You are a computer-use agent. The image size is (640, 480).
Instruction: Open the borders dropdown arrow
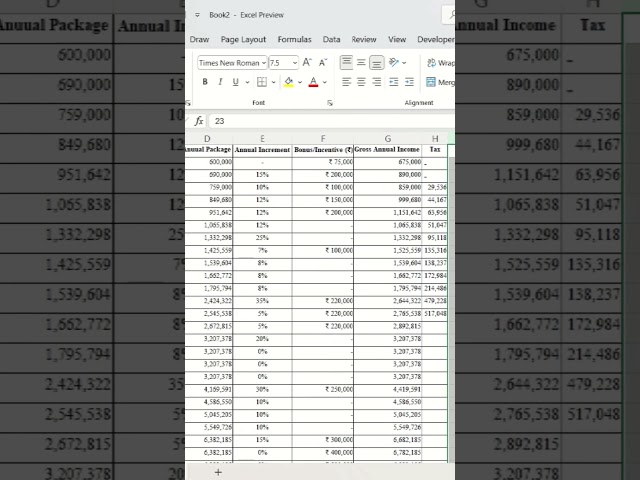(273, 82)
